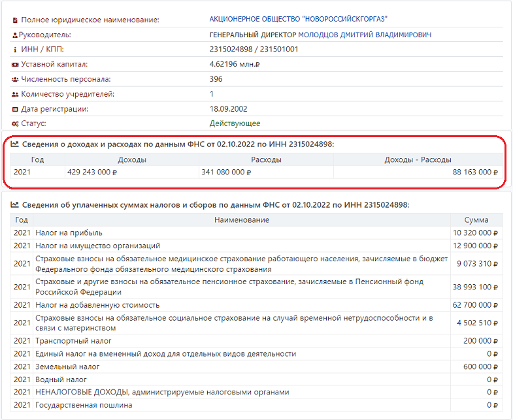Viewport: 513px width, 420px height.
Task: Click the group icon beside Численность персонала
Action: coord(15,80)
